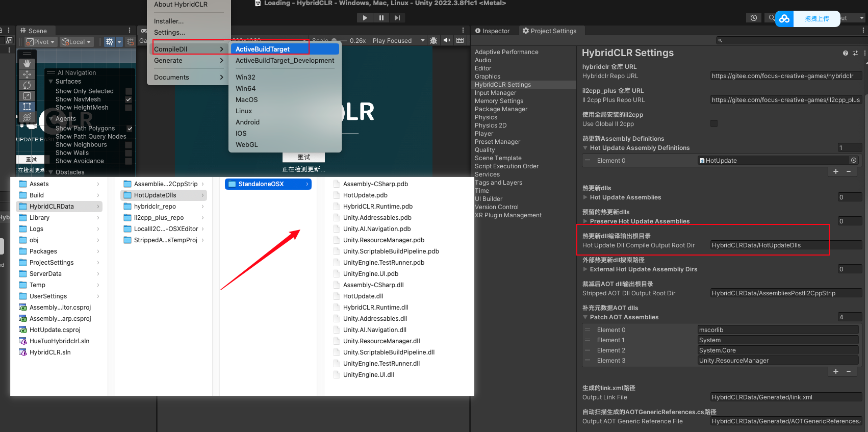The image size is (868, 432).
Task: Open Game view panel more options
Action: (x=463, y=31)
